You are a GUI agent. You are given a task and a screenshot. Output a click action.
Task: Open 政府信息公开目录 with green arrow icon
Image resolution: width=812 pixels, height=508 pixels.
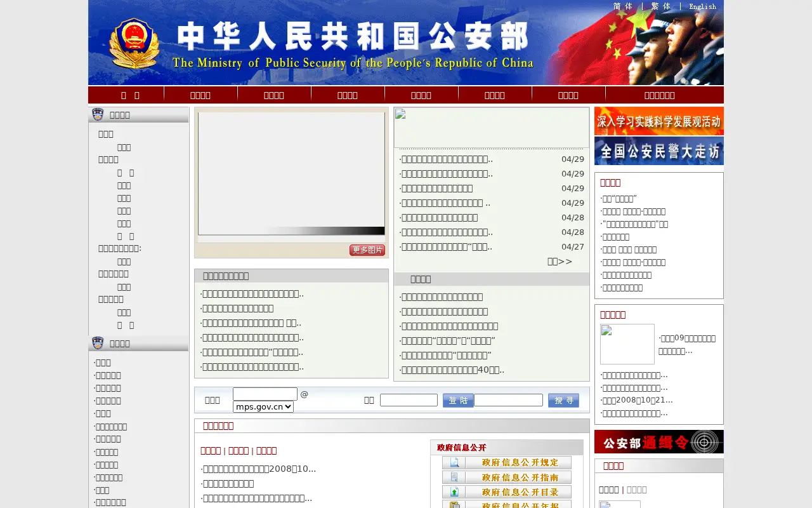tap(507, 491)
